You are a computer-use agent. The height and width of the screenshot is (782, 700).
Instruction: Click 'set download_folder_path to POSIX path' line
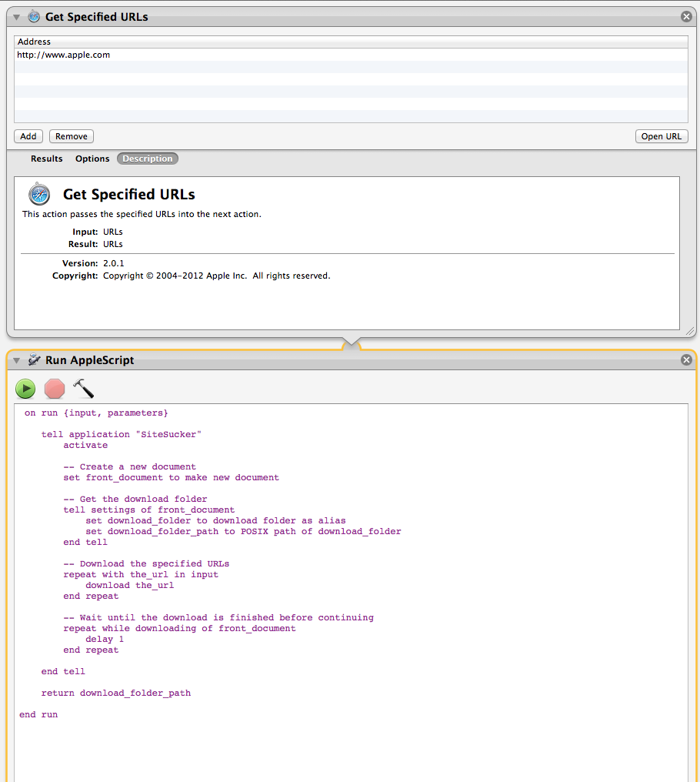pos(243,532)
